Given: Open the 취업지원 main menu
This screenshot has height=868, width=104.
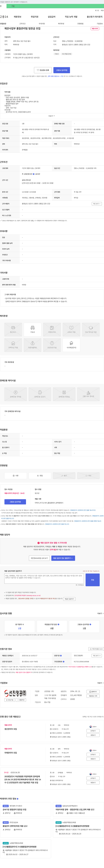Looking at the screenshot, I should coord(35,17).
